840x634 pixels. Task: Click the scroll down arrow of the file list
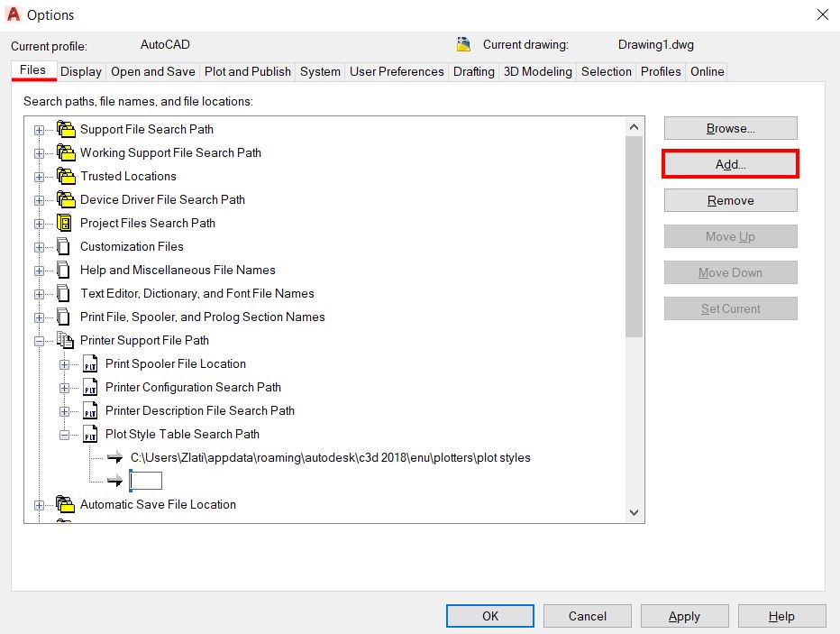635,512
